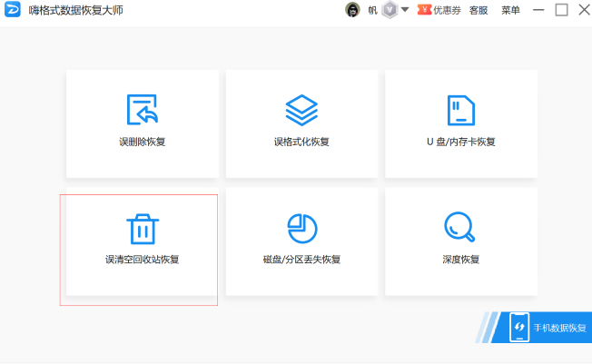Click the VIP shield badge icon

389,10
